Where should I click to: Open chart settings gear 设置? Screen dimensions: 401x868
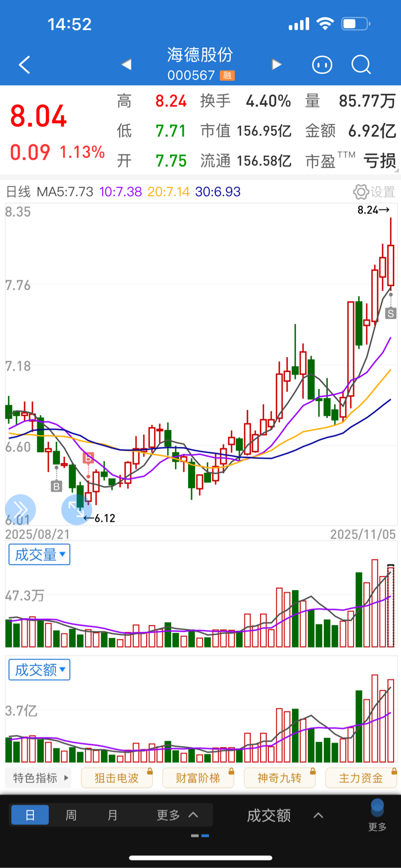pos(374,192)
